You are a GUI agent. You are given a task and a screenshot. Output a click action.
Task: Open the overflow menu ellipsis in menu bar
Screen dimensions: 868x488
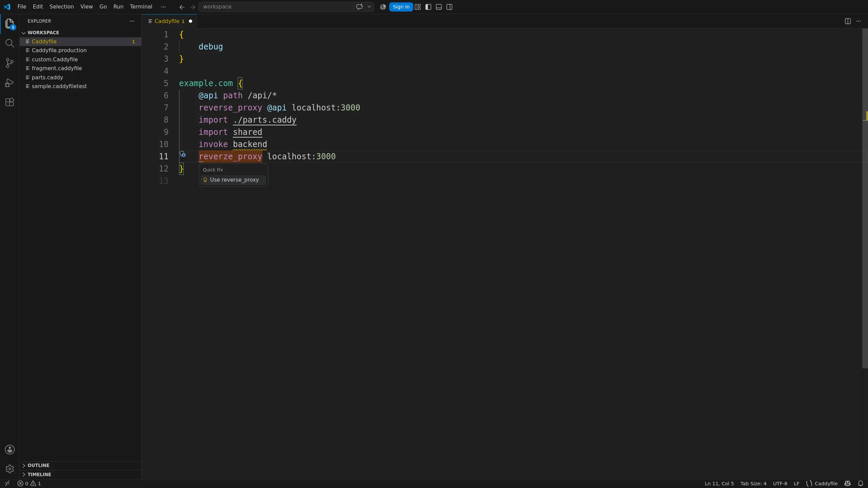click(163, 7)
